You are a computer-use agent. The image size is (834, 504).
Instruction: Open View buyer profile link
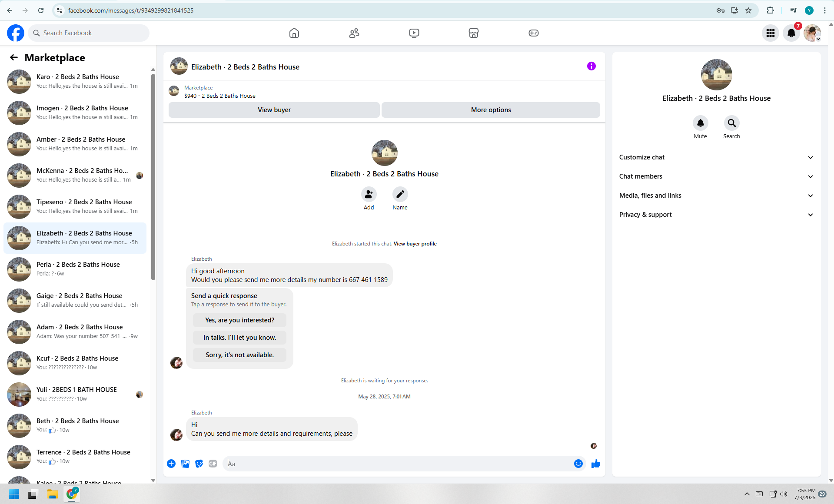point(415,244)
